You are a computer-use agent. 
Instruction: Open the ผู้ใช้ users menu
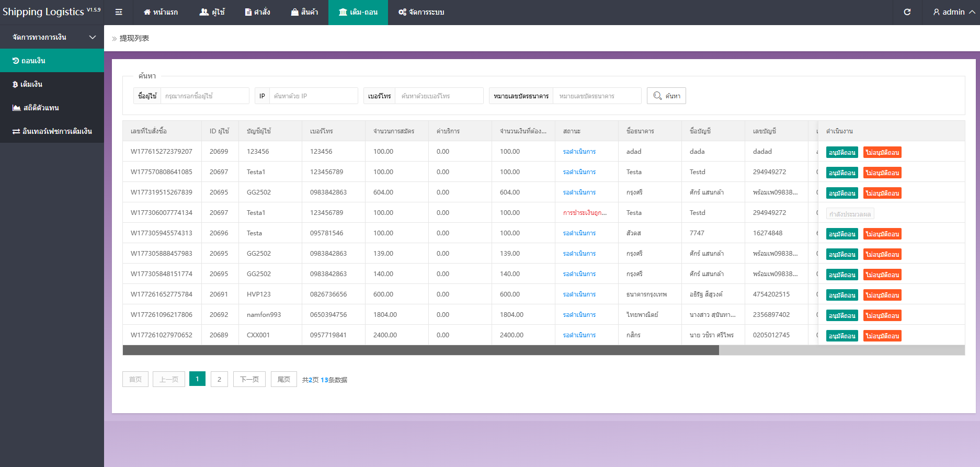(212, 12)
